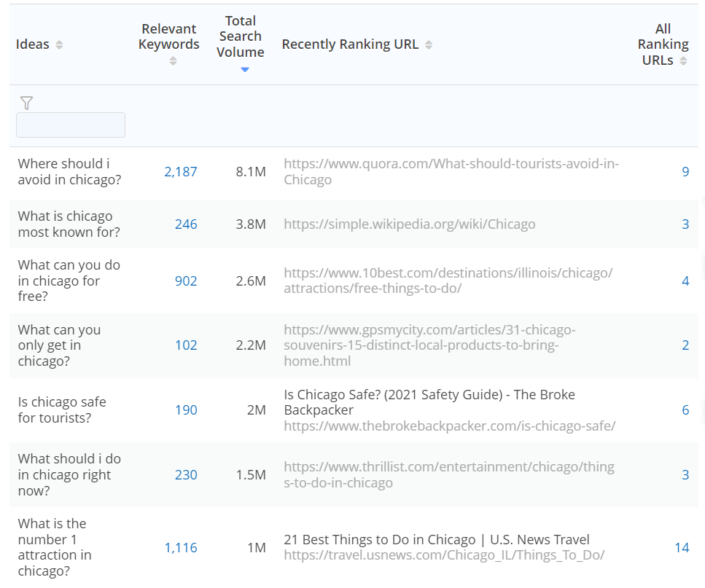Open the thrillist things-to-do URL
Viewport: 705px width, 588px height.
click(449, 475)
